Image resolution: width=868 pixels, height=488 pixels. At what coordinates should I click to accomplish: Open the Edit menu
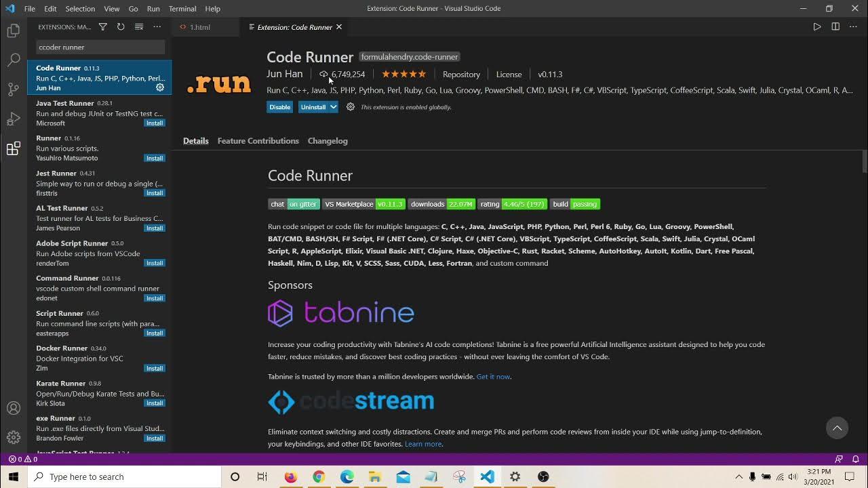pos(51,9)
